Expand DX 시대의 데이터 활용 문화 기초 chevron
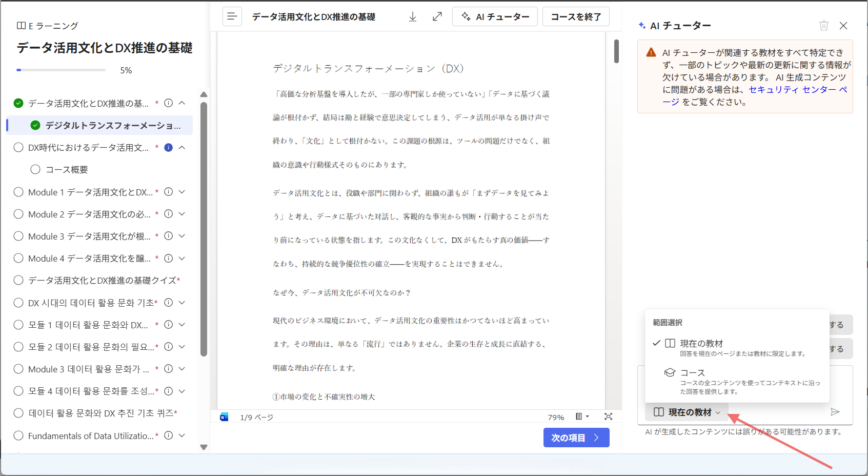868x476 pixels. click(x=182, y=303)
